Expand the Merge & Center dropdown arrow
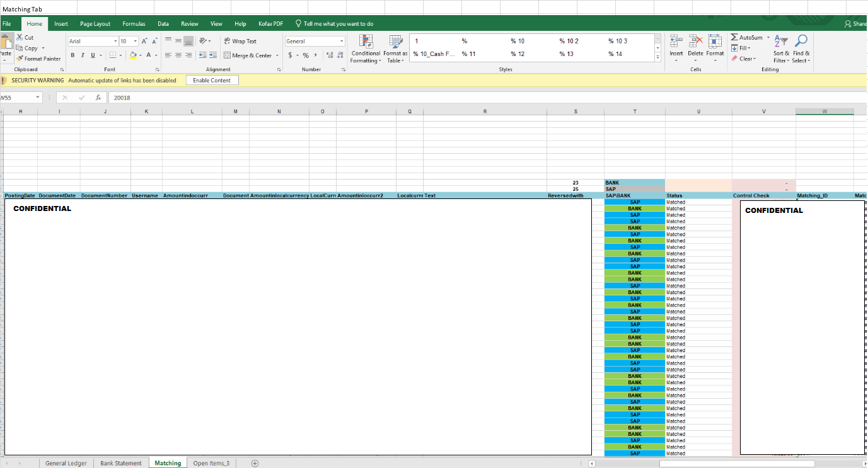868x468 pixels. pos(277,55)
